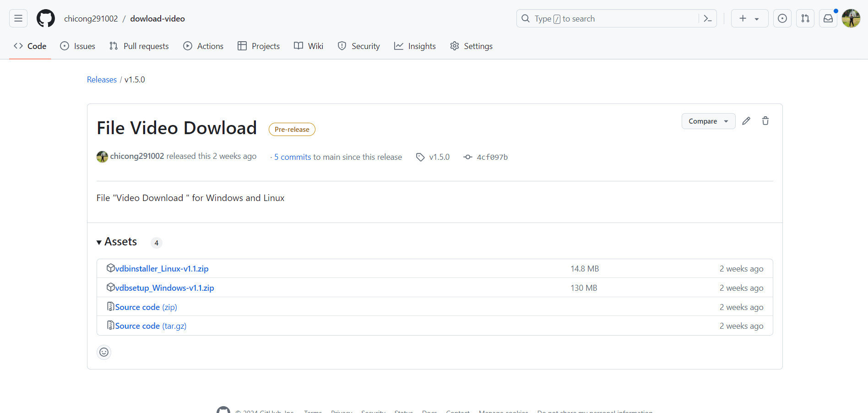The width and height of the screenshot is (868, 413).
Task: Open the user profile avatar menu
Action: (x=851, y=18)
